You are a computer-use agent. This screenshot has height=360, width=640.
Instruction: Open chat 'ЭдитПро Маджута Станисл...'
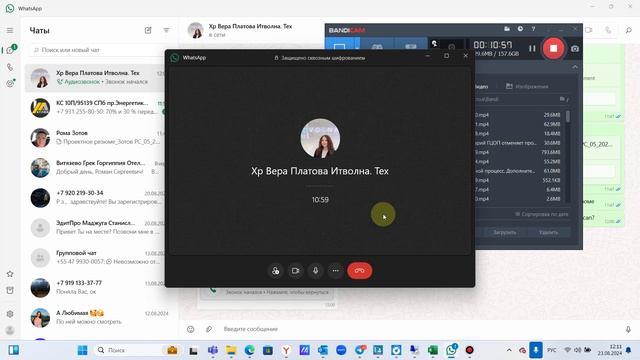coord(95,227)
